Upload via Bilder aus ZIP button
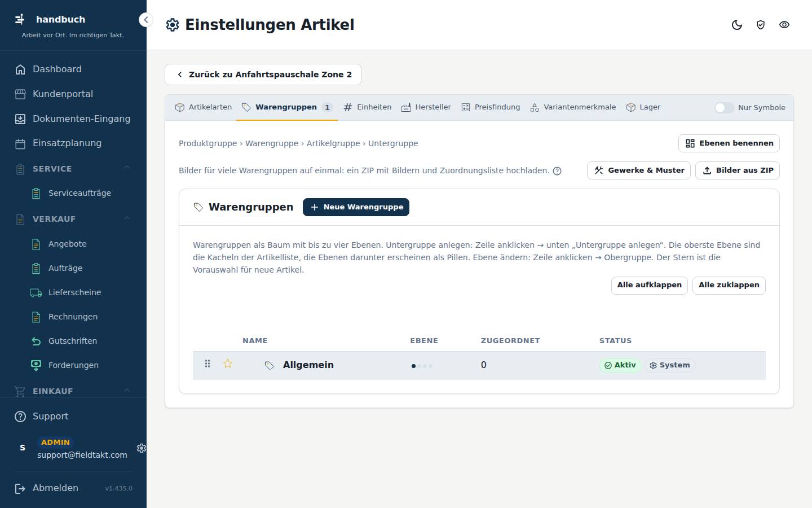 click(738, 170)
